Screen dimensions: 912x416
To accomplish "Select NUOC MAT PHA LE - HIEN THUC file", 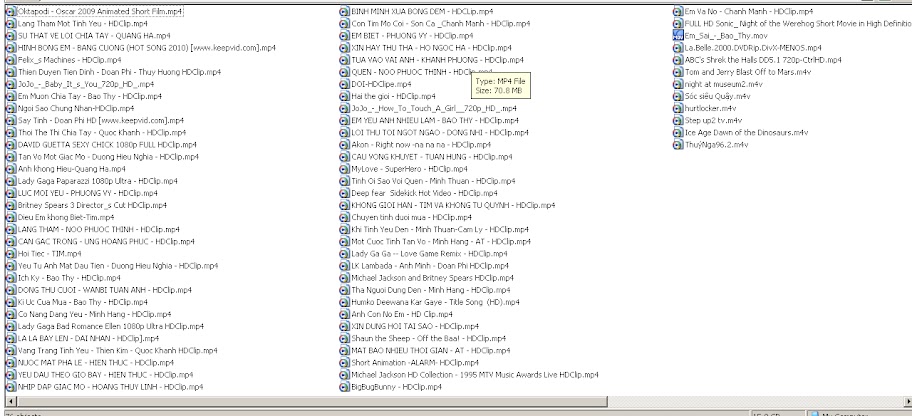I will pos(95,362).
